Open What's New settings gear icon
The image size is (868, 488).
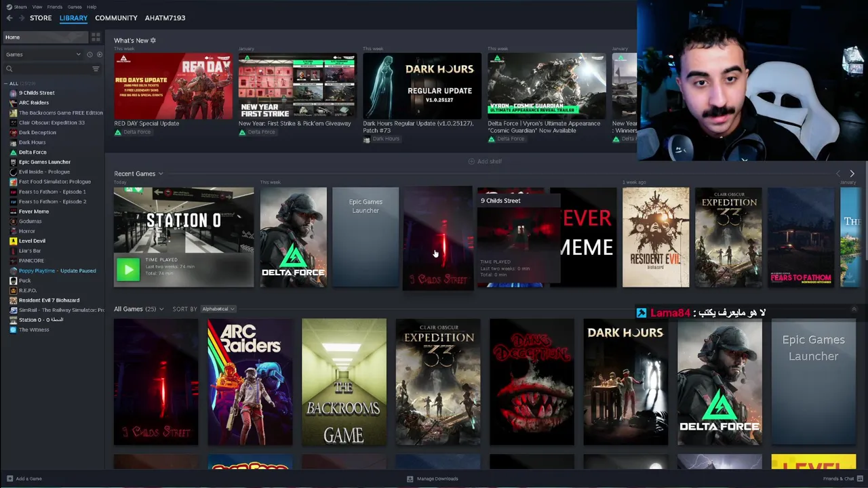pyautogui.click(x=153, y=41)
